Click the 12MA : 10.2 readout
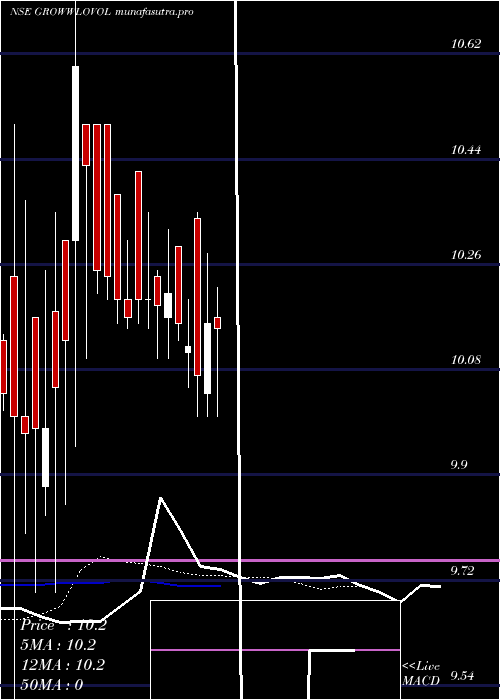500x700 pixels. coord(63,665)
